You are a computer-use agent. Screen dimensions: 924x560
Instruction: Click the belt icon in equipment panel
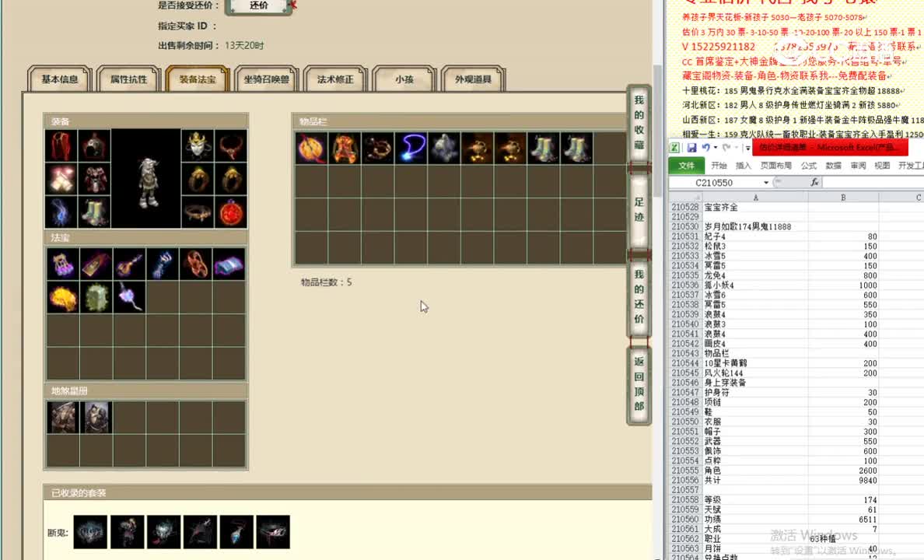(x=198, y=212)
